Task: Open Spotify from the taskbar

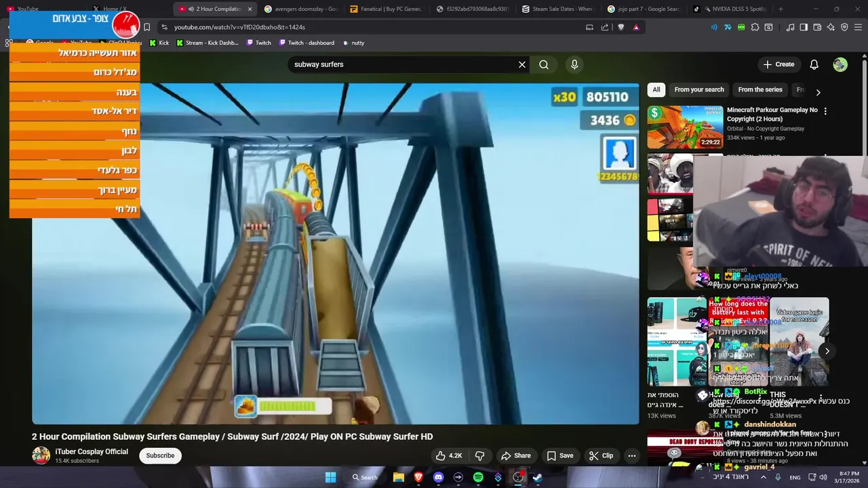Action: pyautogui.click(x=478, y=477)
